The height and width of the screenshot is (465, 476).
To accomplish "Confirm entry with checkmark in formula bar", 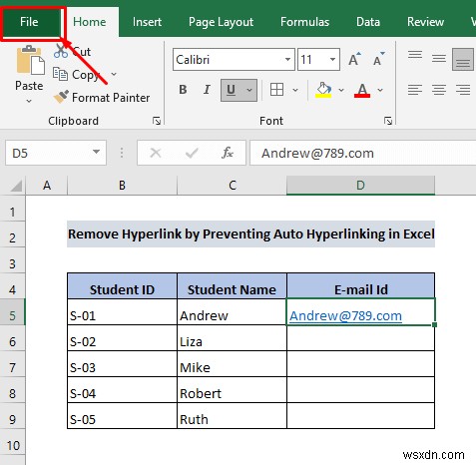I will [192, 153].
